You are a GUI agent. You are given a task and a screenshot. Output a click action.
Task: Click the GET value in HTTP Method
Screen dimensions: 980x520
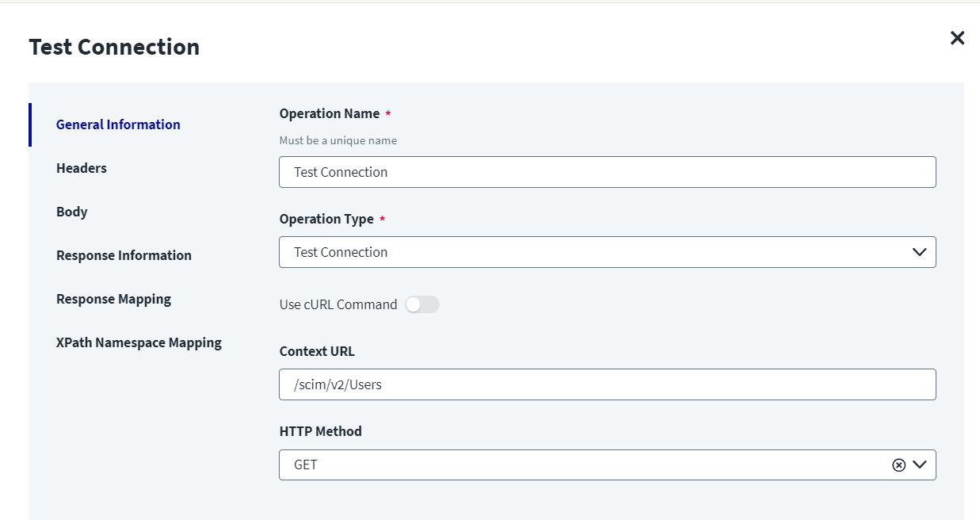(x=306, y=465)
